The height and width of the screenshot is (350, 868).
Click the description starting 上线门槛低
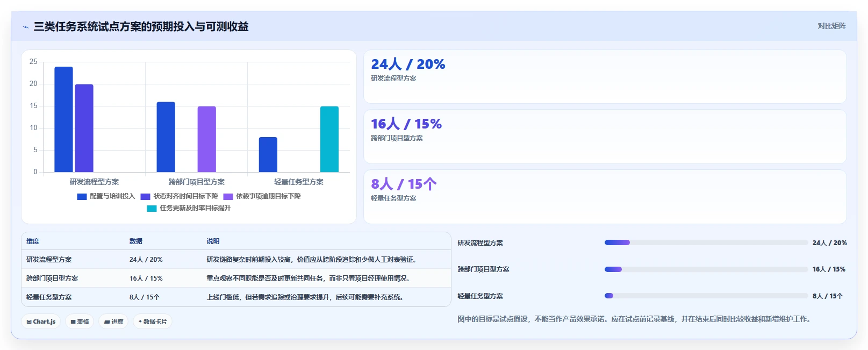(305, 297)
